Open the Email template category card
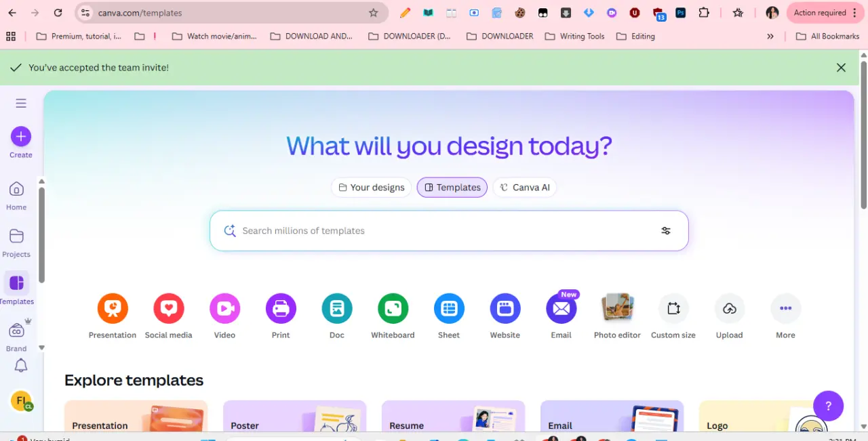Viewport: 868px width, 441px height. [612, 416]
